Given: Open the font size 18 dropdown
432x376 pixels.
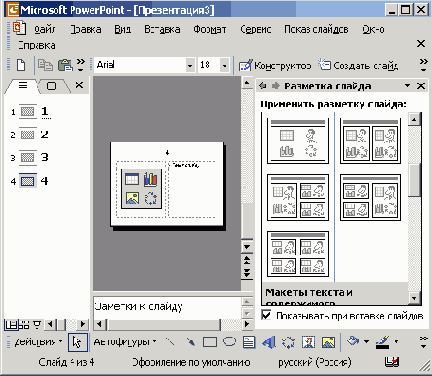Looking at the screenshot, I should click(224, 65).
